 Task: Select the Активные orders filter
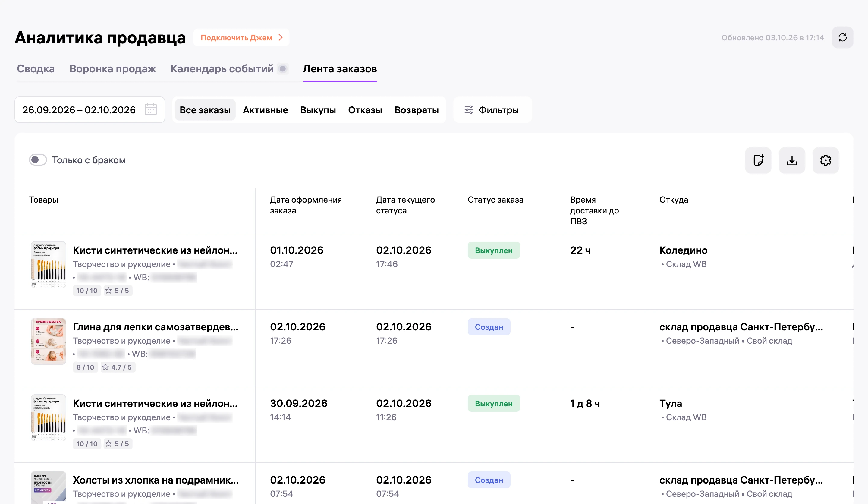(x=265, y=110)
